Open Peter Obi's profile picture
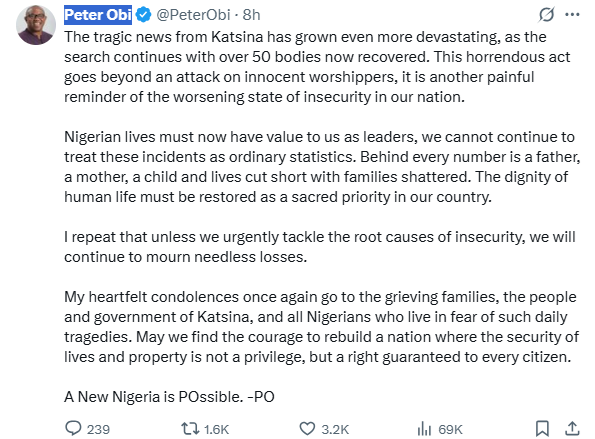 click(x=36, y=25)
